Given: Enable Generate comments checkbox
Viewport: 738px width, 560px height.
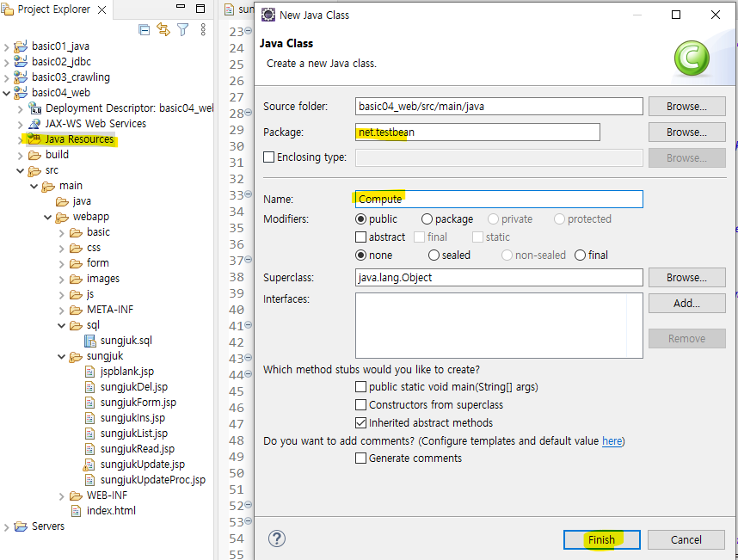Looking at the screenshot, I should click(x=361, y=458).
